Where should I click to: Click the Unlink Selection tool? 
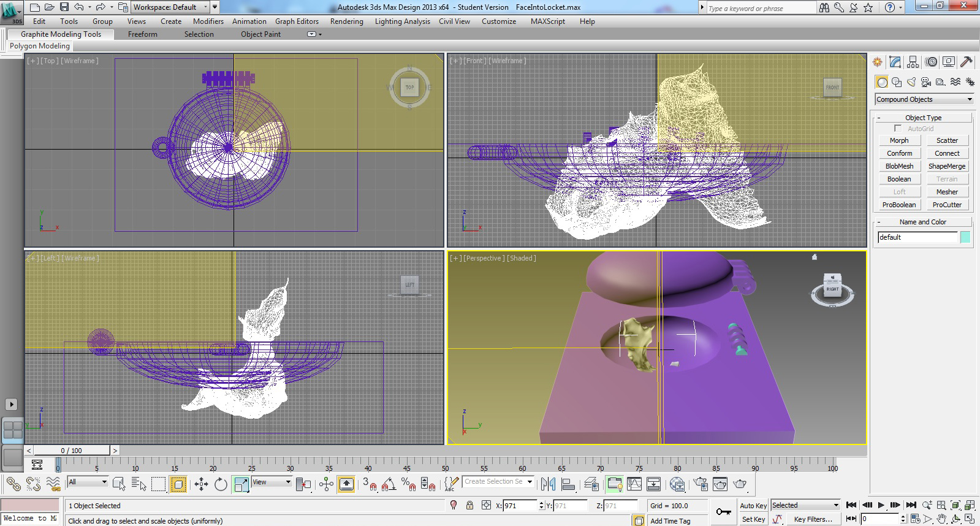(33, 484)
